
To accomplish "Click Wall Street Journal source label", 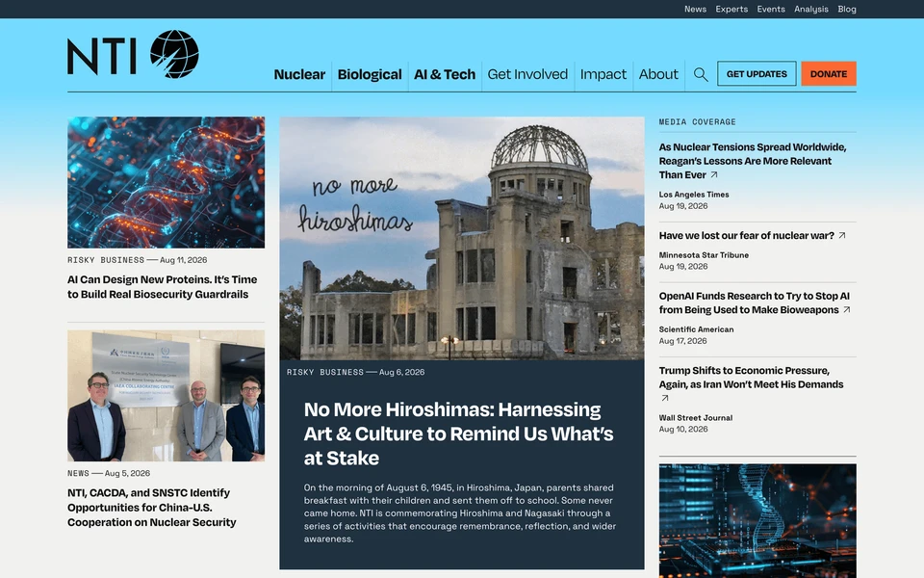I will coord(695,417).
